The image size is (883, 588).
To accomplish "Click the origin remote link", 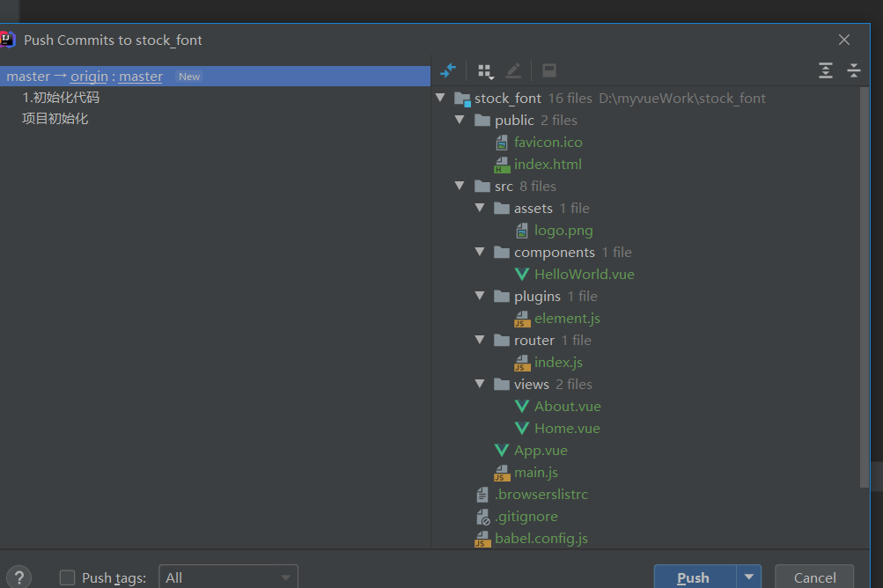I will tap(89, 76).
